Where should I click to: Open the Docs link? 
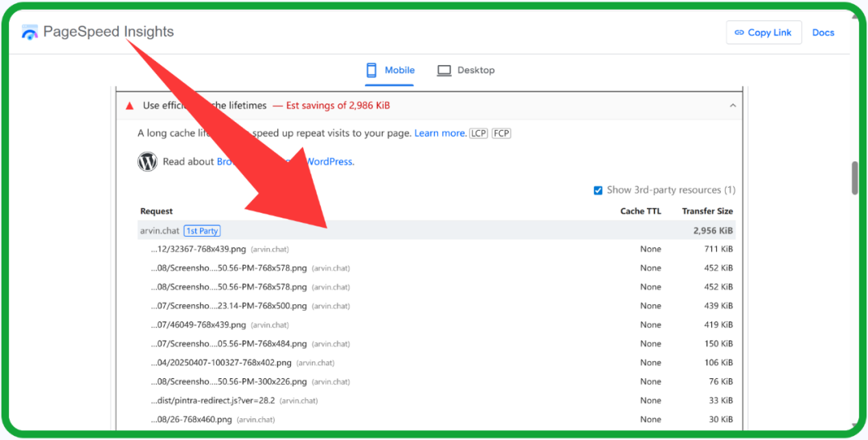[823, 33]
